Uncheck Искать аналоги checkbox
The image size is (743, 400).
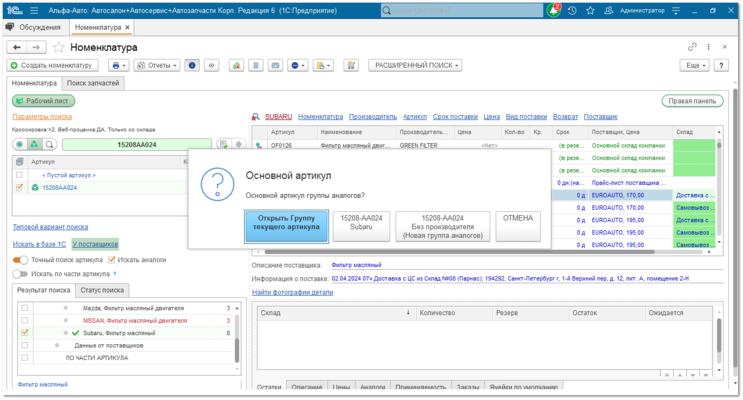coord(112,260)
